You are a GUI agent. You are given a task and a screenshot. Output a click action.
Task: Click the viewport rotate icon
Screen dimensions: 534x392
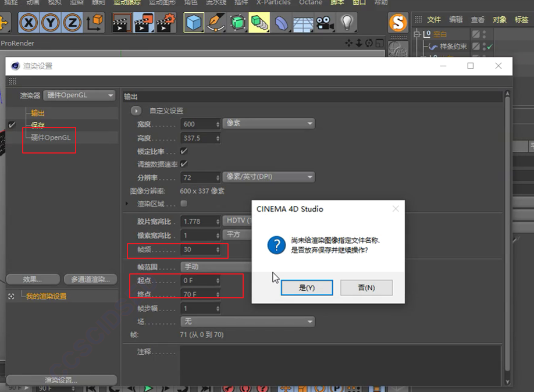(369, 43)
